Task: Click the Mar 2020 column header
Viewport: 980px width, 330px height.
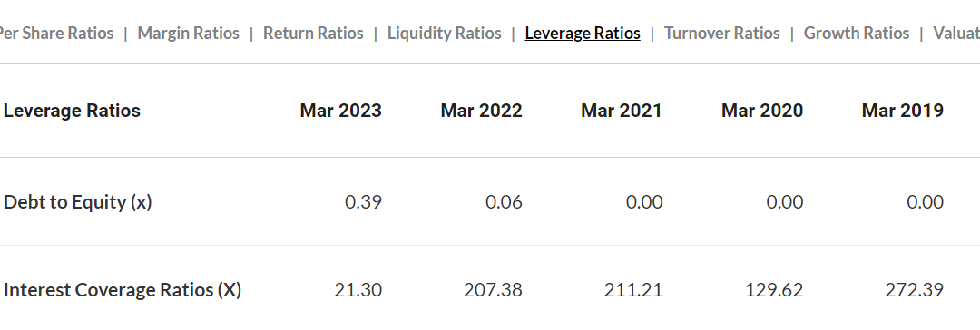Action: click(x=762, y=111)
